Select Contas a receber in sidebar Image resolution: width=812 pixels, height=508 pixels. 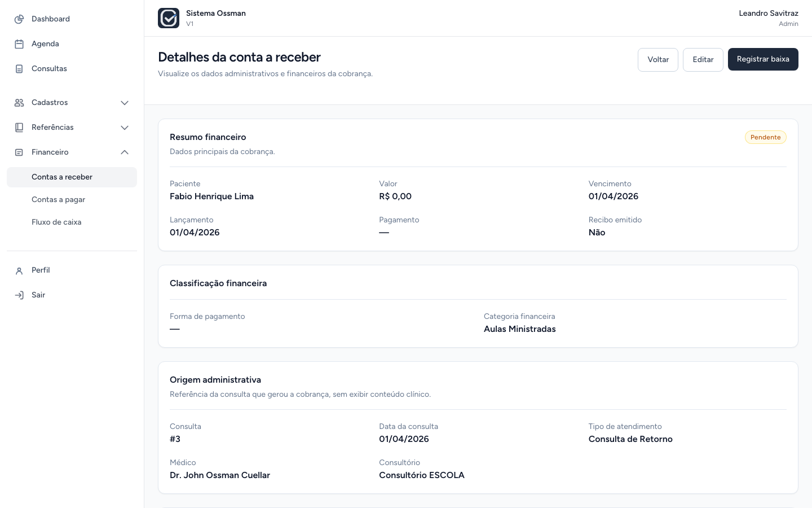click(72, 177)
